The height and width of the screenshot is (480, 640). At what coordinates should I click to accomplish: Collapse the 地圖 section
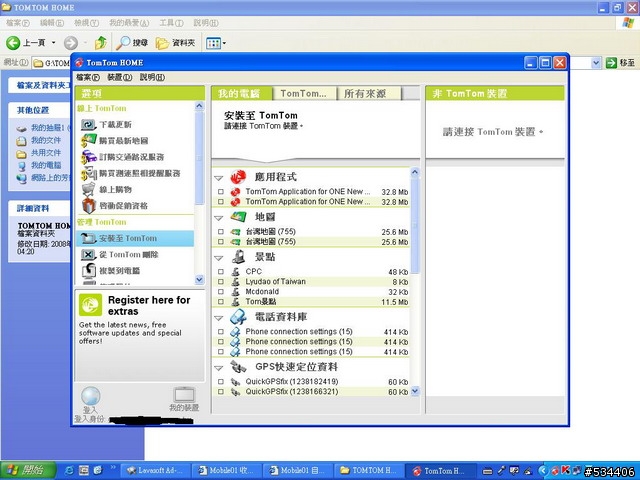[x=219, y=218]
